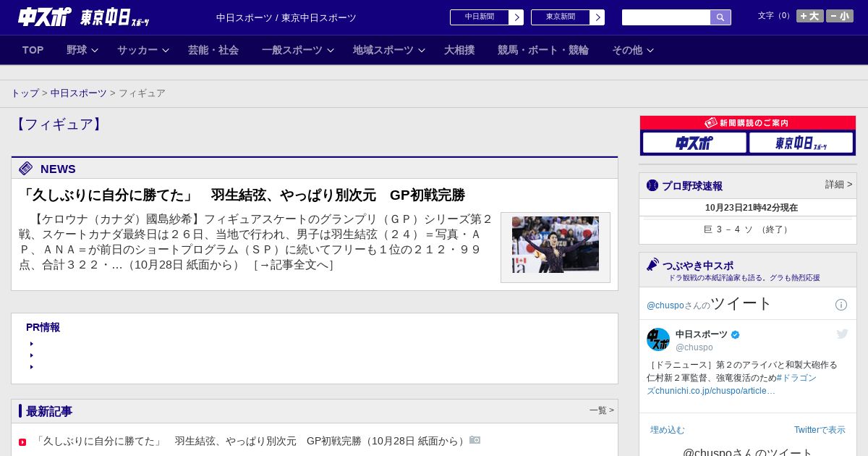Click 中日スポーツ account name in tweet

coord(702,334)
